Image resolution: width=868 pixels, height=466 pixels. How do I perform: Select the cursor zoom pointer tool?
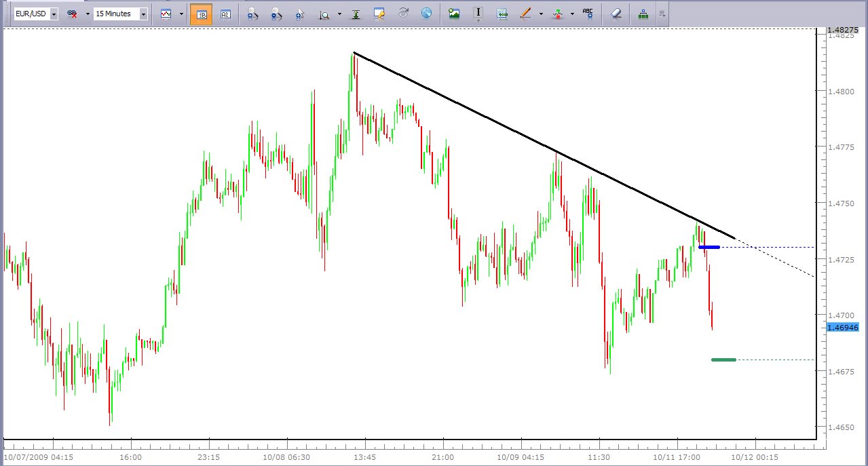point(301,14)
